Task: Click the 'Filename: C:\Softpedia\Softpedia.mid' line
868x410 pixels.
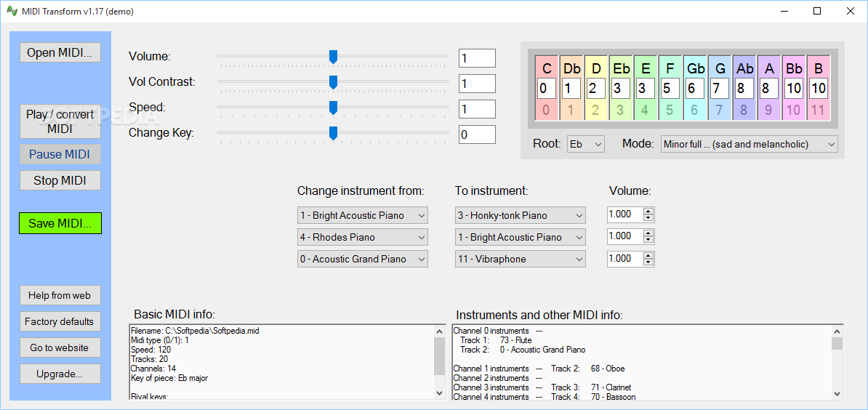Action: pyautogui.click(x=195, y=331)
